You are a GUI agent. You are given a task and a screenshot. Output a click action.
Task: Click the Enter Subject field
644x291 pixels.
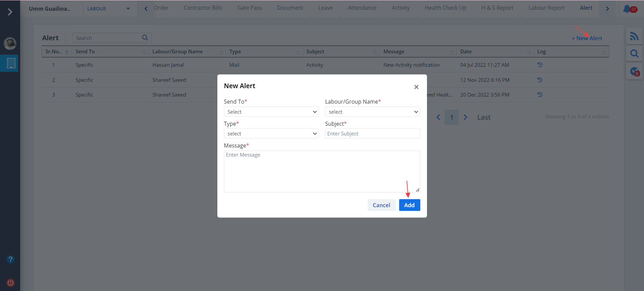372,134
